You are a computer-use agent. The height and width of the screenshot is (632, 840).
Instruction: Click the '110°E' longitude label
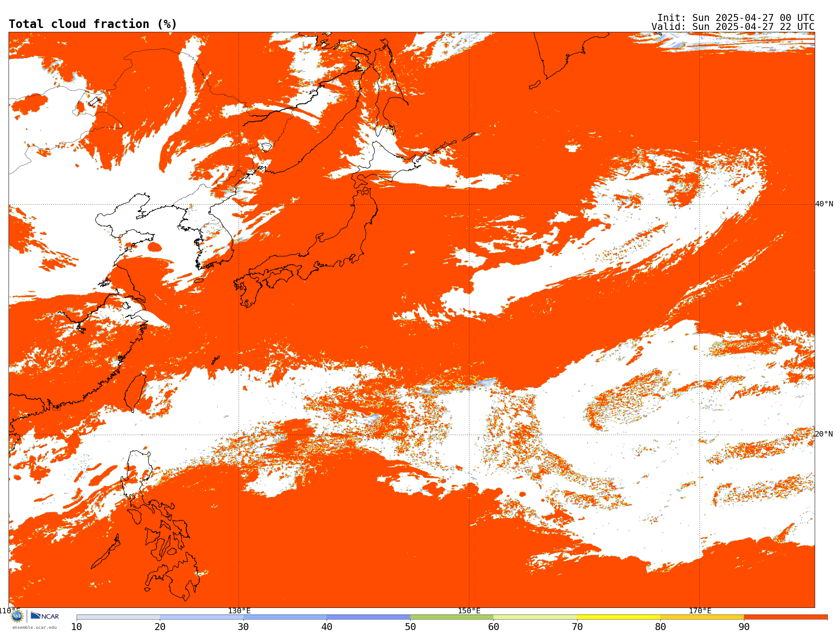[x=9, y=611]
